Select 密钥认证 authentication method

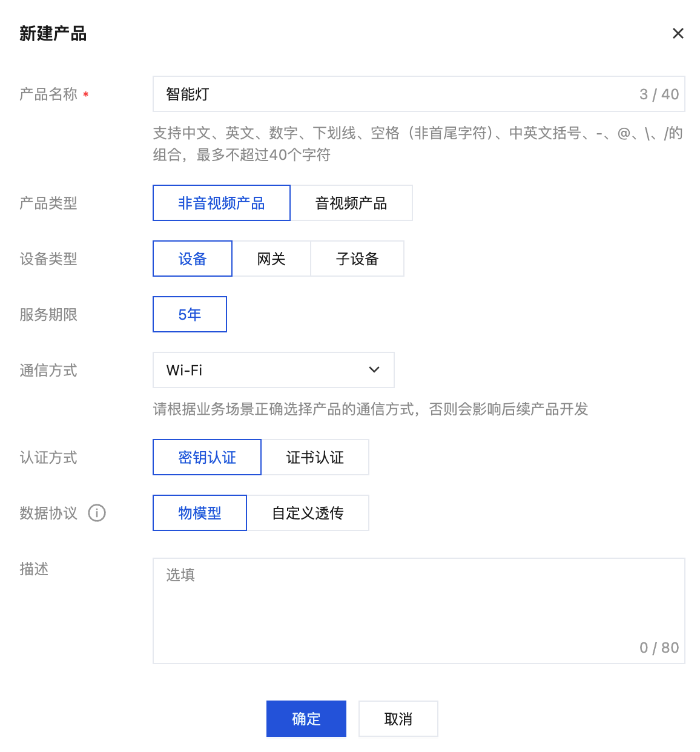click(207, 457)
